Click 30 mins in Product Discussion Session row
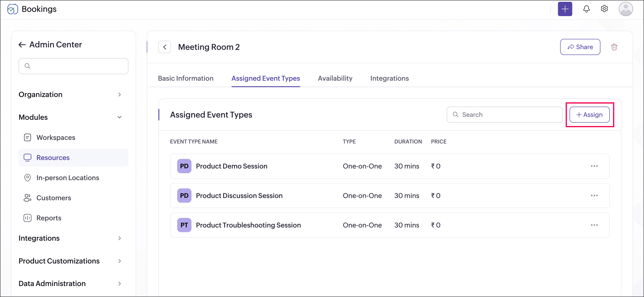The height and width of the screenshot is (297, 644). pos(406,196)
